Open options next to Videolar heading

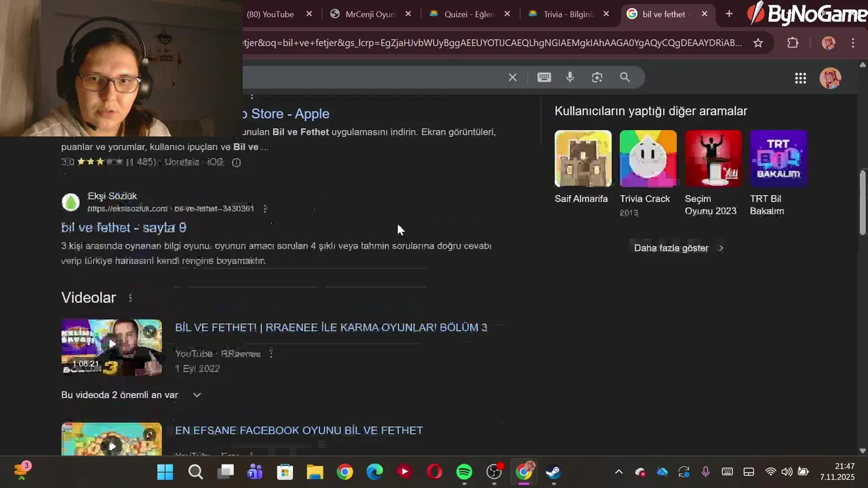pos(130,298)
